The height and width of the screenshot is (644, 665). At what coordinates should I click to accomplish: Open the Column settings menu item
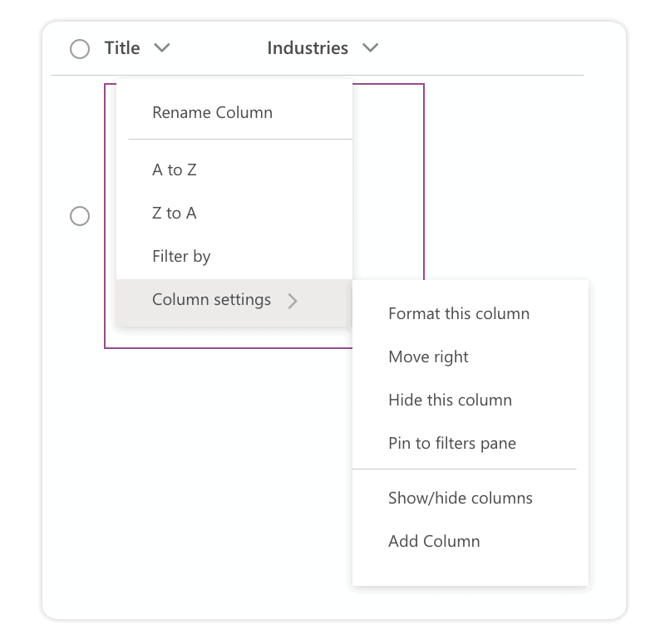coord(211,300)
